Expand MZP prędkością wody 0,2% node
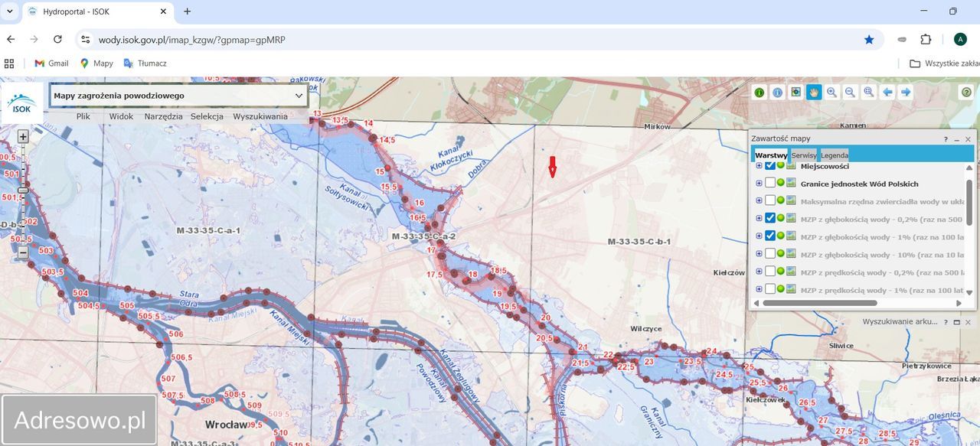 click(759, 272)
